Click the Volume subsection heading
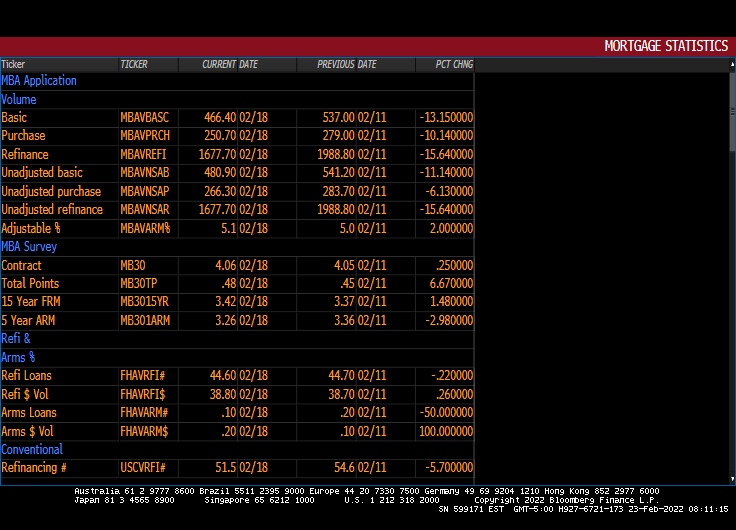 coord(19,100)
